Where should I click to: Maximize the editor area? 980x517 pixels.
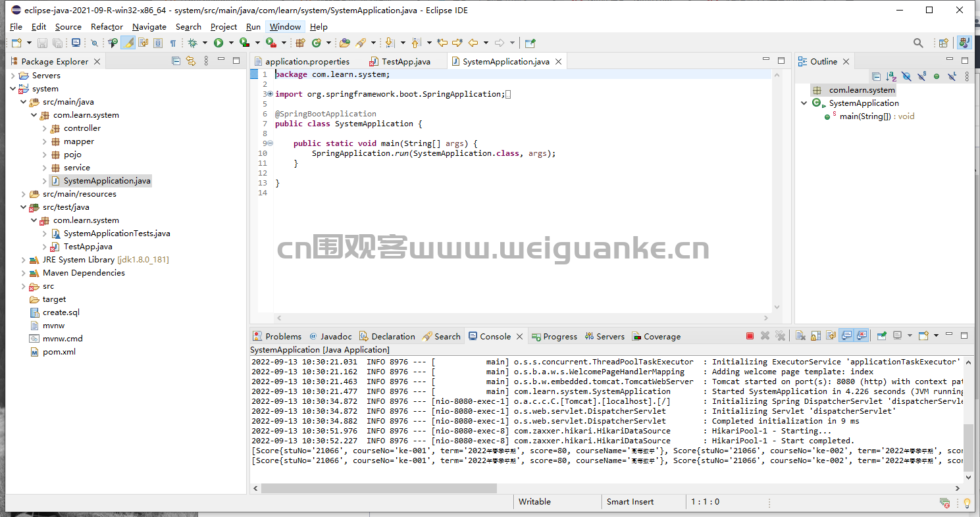tap(781, 61)
